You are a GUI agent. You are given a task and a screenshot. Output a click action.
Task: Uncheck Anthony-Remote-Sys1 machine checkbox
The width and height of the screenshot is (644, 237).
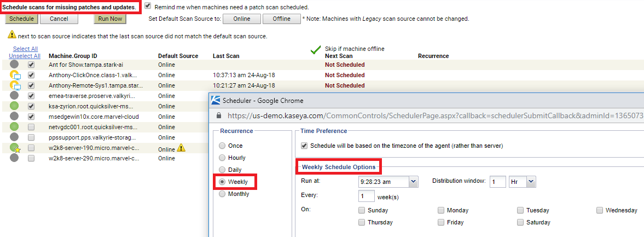point(31,85)
